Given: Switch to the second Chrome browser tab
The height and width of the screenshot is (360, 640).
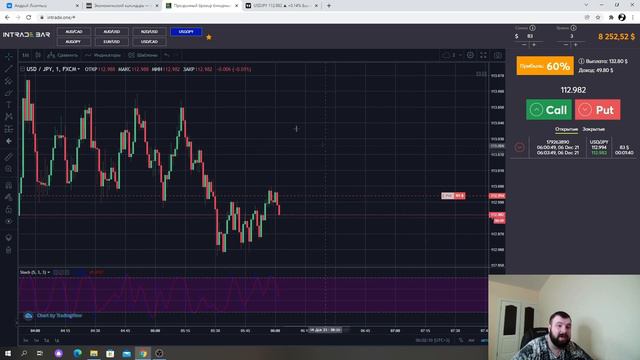Looking at the screenshot, I should 122,6.
